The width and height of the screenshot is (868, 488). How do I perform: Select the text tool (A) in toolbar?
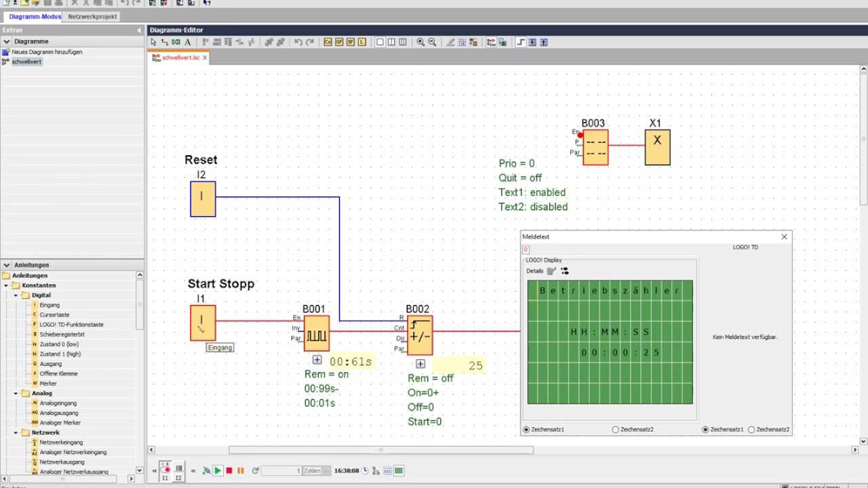(x=188, y=42)
